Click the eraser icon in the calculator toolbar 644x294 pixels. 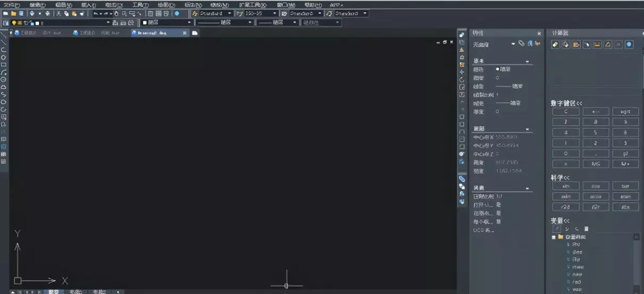555,45
